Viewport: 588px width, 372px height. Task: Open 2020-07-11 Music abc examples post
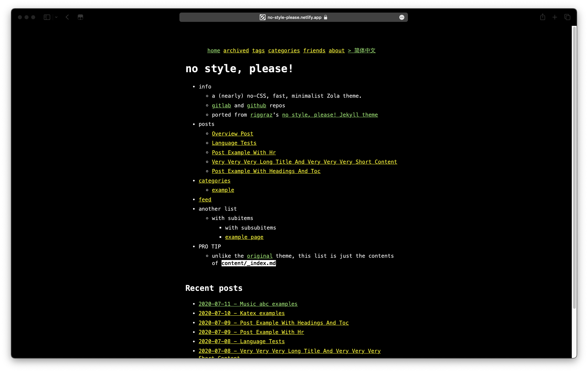coord(248,304)
